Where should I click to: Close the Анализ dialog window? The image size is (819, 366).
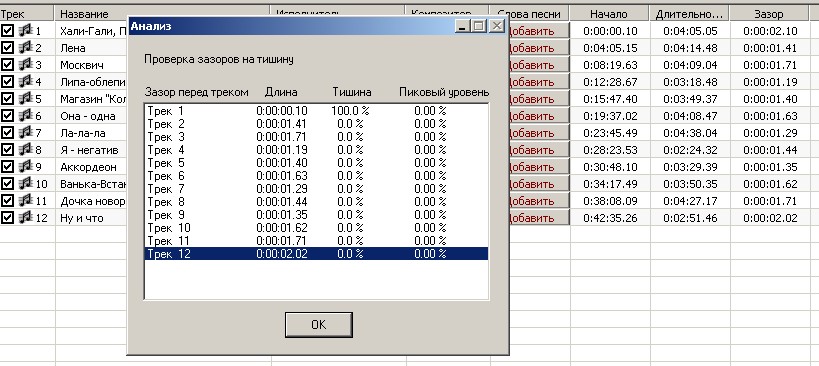pos(497,26)
